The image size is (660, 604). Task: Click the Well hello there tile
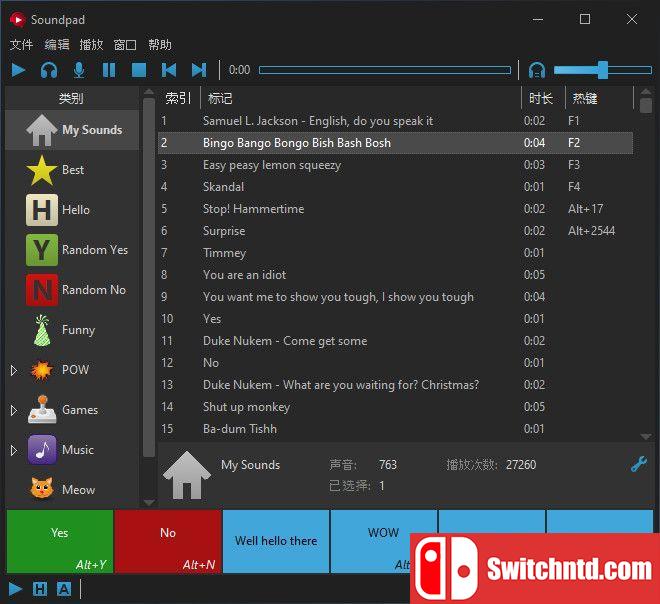(x=276, y=542)
